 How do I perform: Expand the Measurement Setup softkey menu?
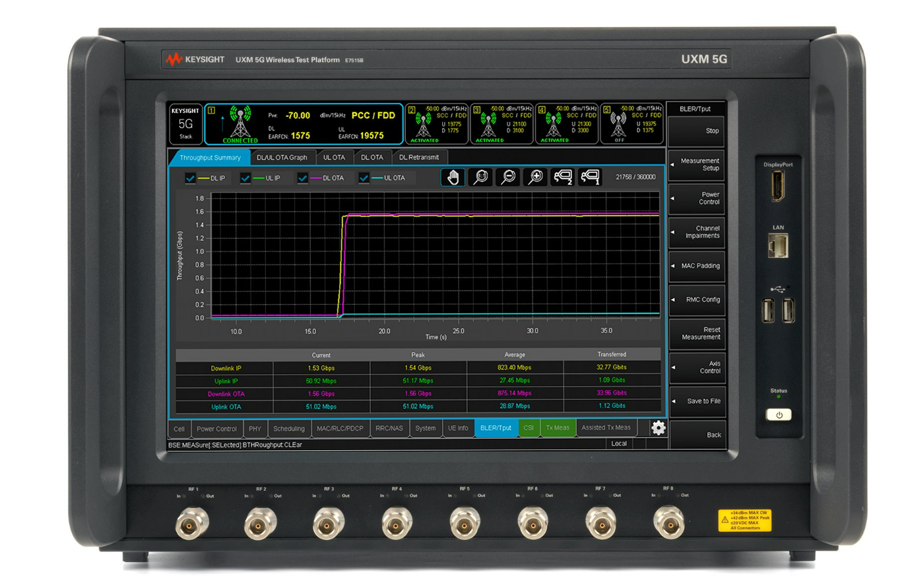(x=697, y=164)
